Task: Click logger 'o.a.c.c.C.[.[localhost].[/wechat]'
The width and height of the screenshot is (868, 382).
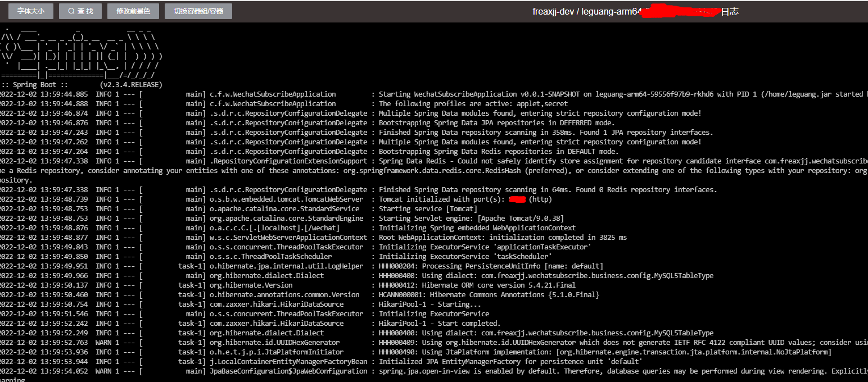Action: click(275, 228)
